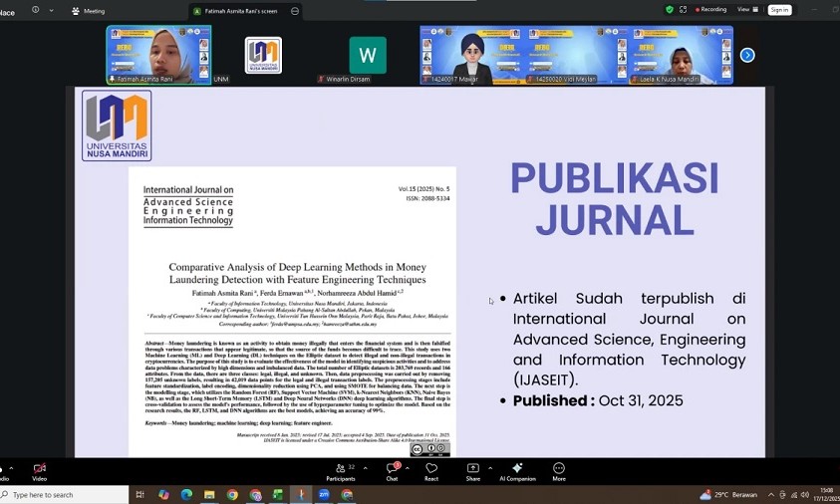Click the meeting info icon
The width and height of the screenshot is (840, 504).
point(36,10)
